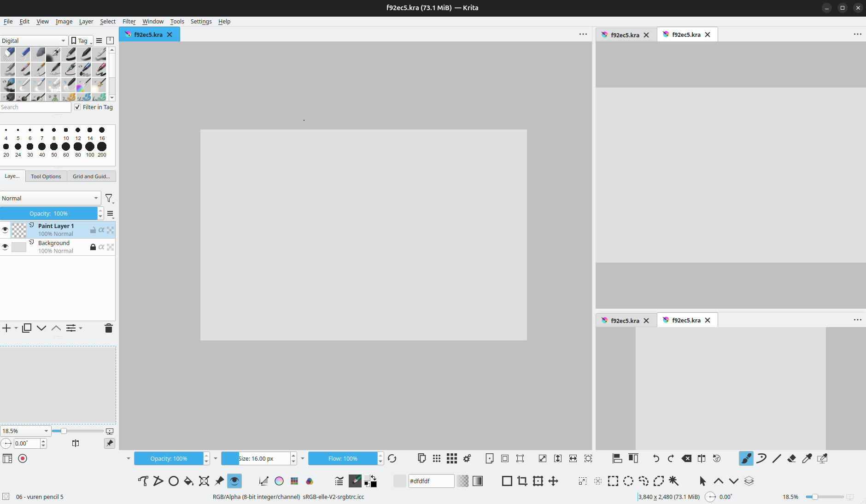Select the Fill bucket tool
The image size is (866, 504).
pyautogui.click(x=188, y=481)
